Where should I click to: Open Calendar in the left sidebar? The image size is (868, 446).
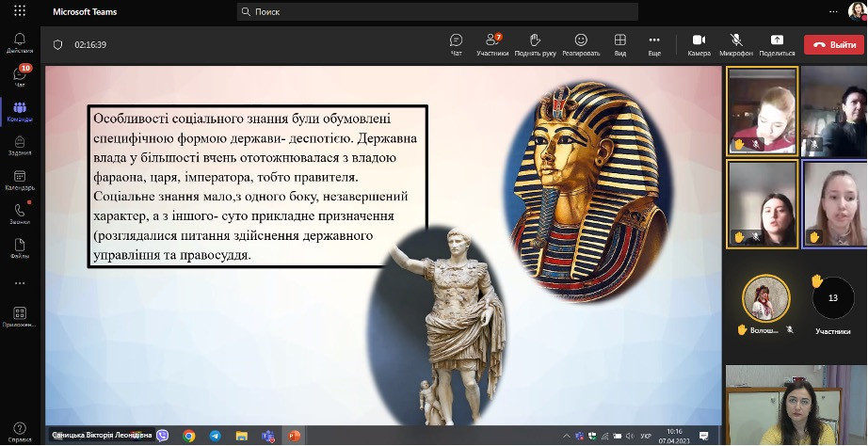(x=20, y=179)
